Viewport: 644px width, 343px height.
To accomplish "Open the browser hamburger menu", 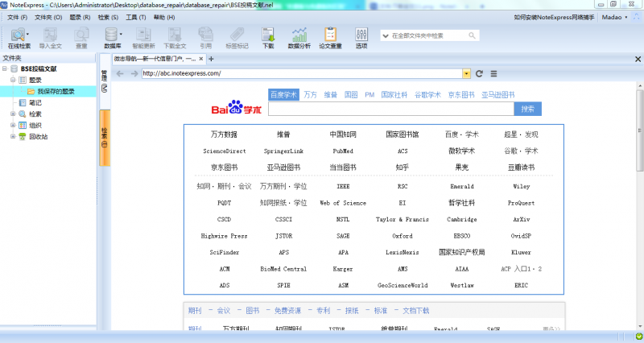I will coord(493,73).
